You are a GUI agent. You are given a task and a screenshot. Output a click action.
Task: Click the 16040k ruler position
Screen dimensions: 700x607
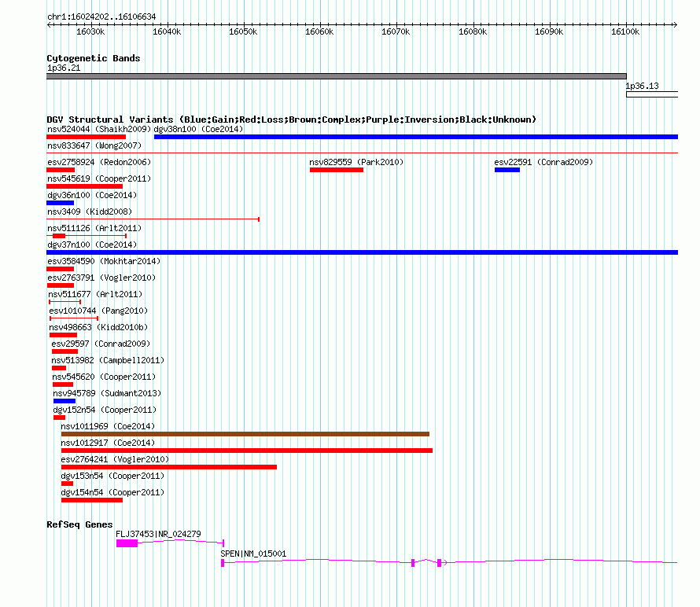tap(167, 31)
